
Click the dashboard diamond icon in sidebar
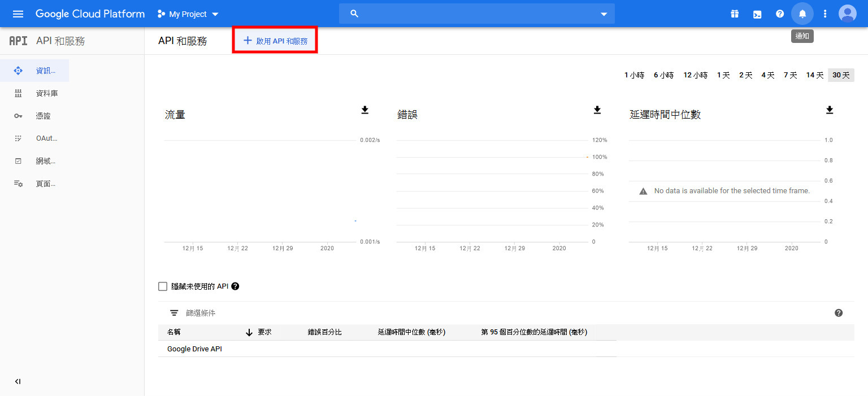pyautogui.click(x=18, y=71)
